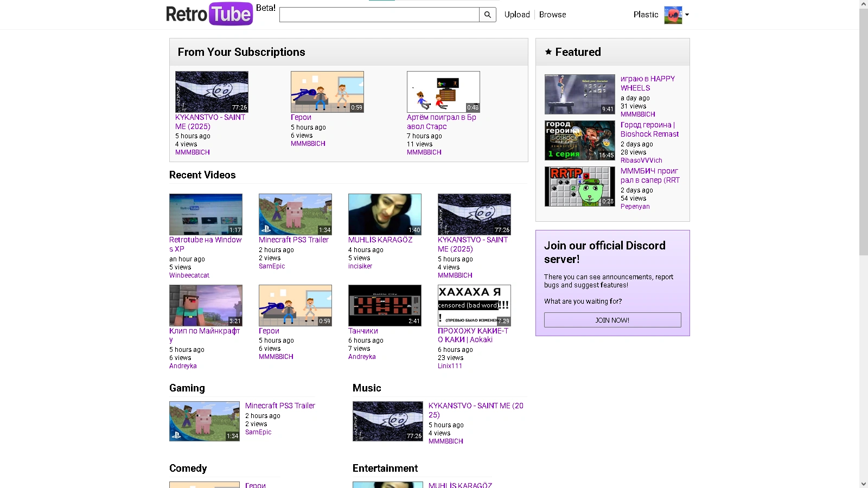The height and width of the screenshot is (488, 868).
Task: Click the JOIN NOW! Discord button
Action: click(612, 320)
